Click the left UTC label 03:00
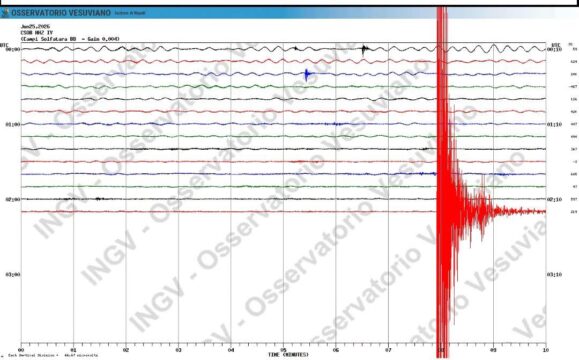Screen dimensions: 579x360 pos(13,274)
